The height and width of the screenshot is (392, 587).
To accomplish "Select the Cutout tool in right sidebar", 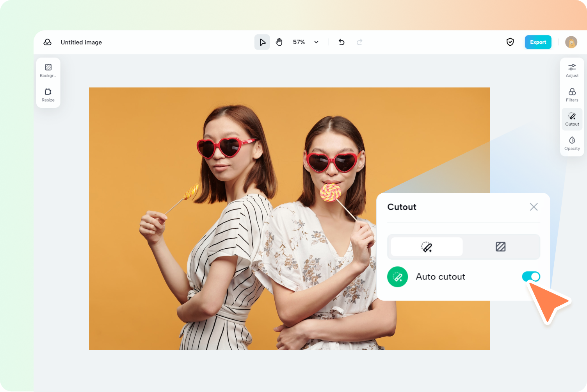I will [x=572, y=119].
